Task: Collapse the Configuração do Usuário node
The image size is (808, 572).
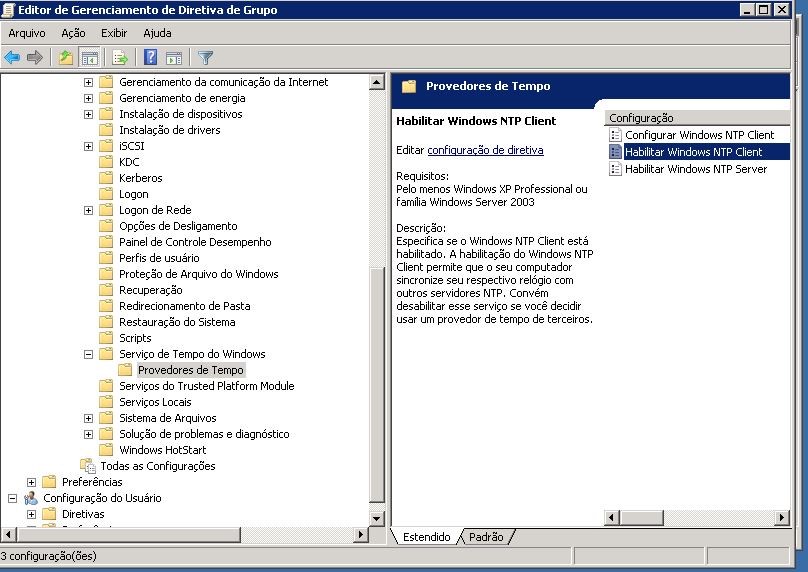Action: pos(12,498)
